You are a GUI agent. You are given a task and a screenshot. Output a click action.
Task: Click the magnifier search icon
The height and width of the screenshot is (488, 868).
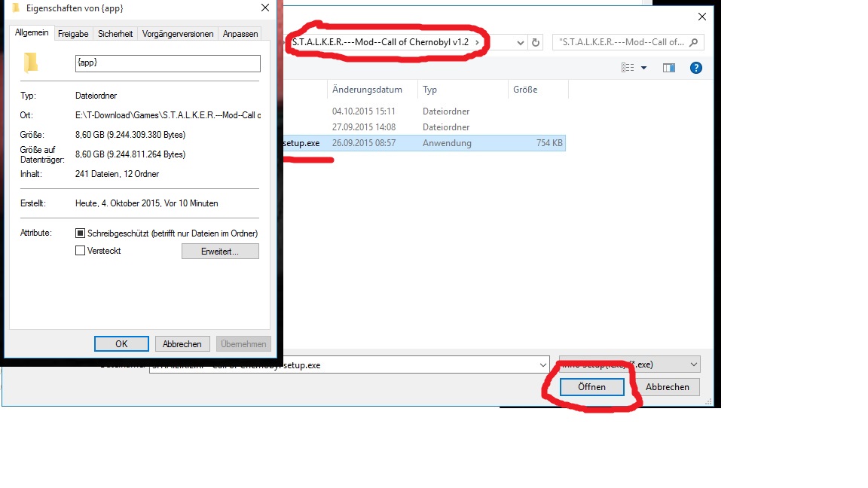click(x=694, y=42)
